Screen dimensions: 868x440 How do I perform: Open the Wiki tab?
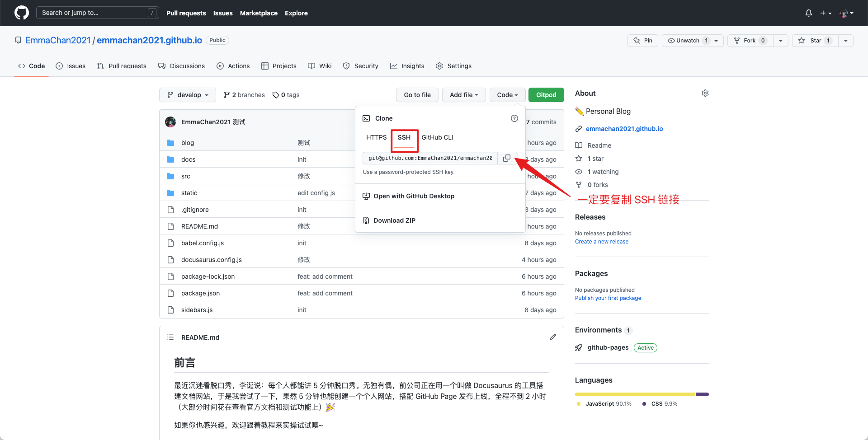(320, 66)
